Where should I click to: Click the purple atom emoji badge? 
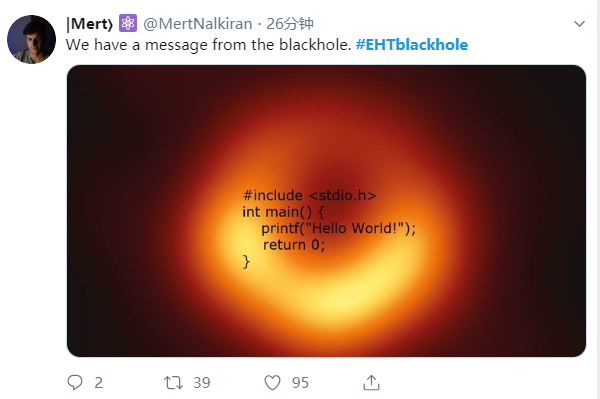click(128, 23)
